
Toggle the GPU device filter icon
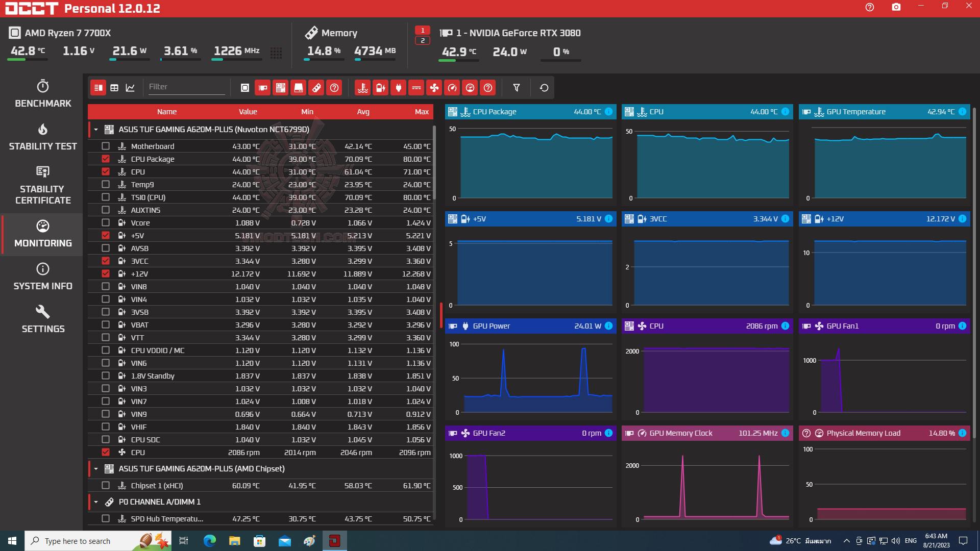pyautogui.click(x=262, y=88)
